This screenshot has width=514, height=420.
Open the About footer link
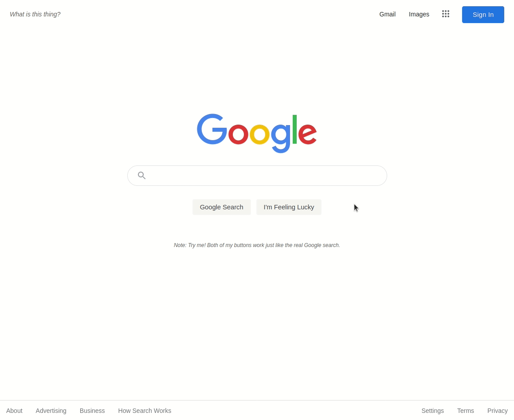click(15, 411)
